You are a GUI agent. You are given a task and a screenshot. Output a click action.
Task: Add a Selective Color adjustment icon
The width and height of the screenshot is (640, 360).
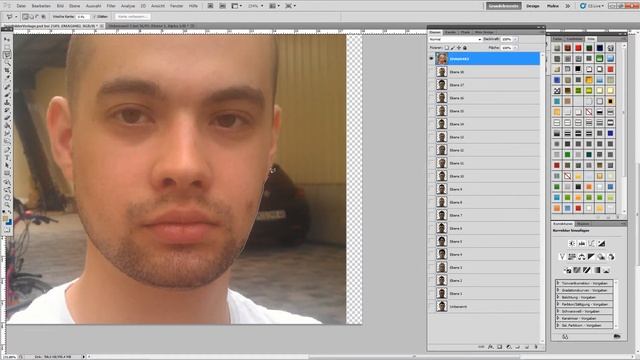tap(607, 270)
